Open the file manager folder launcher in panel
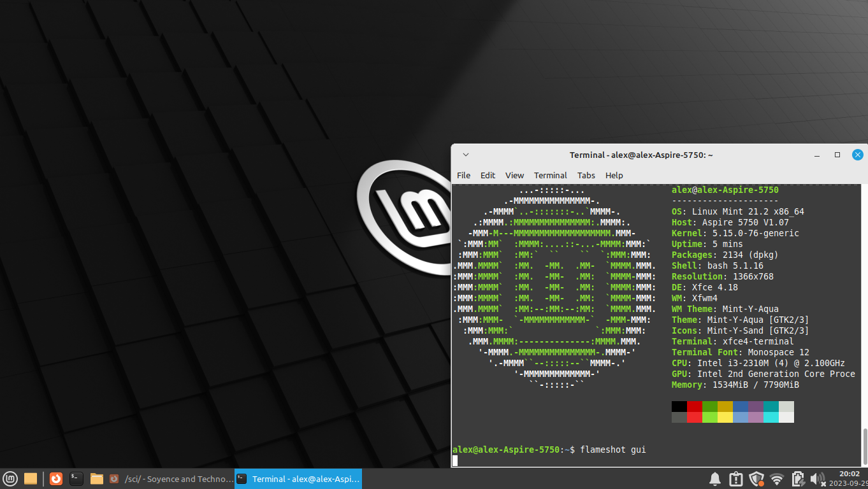This screenshot has width=868, height=489. pyautogui.click(x=97, y=479)
